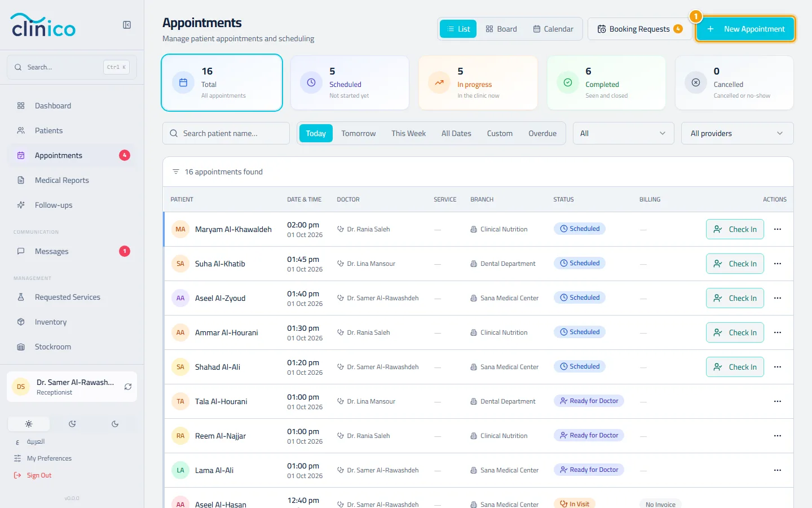812x508 pixels.
Task: Open the three-dot menu for Tala Al-Hourani
Action: 778,401
